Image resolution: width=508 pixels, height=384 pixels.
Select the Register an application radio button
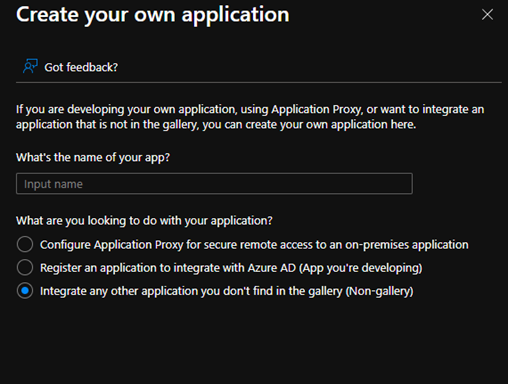25,267
